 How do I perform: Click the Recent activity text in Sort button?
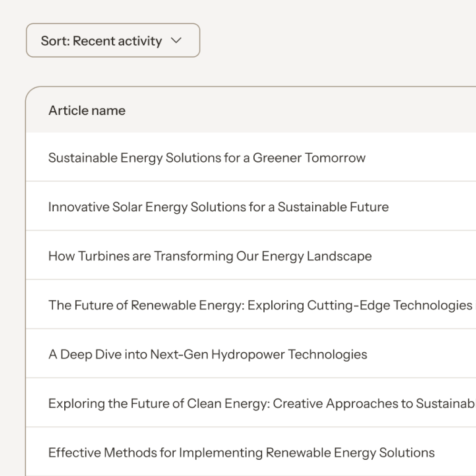(117, 40)
